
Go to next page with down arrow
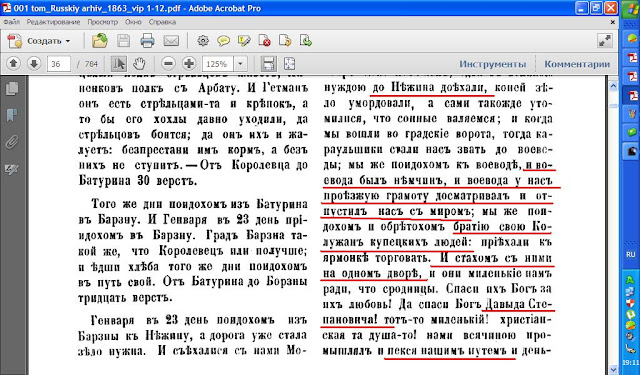point(34,64)
